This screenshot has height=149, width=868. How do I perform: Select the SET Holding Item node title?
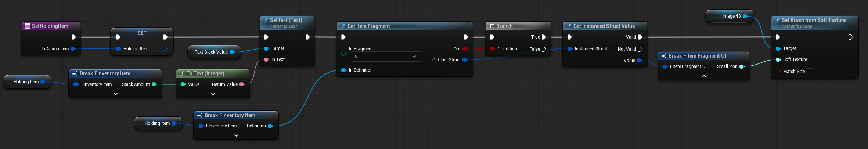tap(142, 33)
